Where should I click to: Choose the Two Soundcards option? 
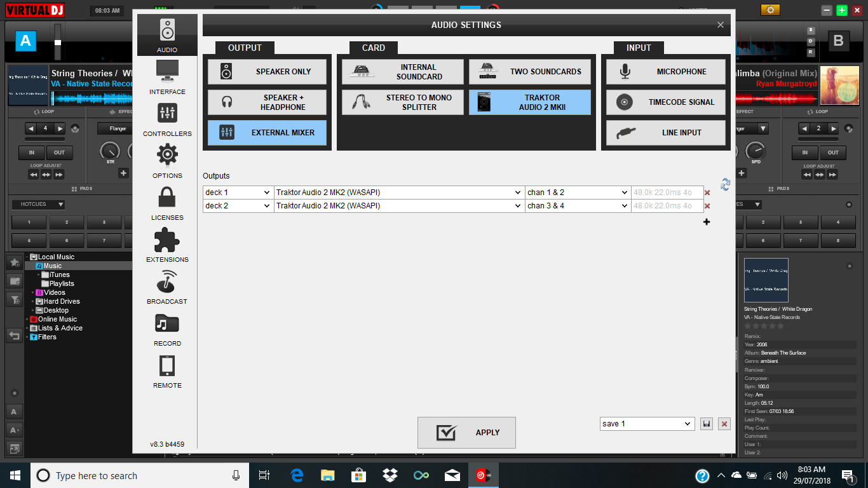pos(530,72)
